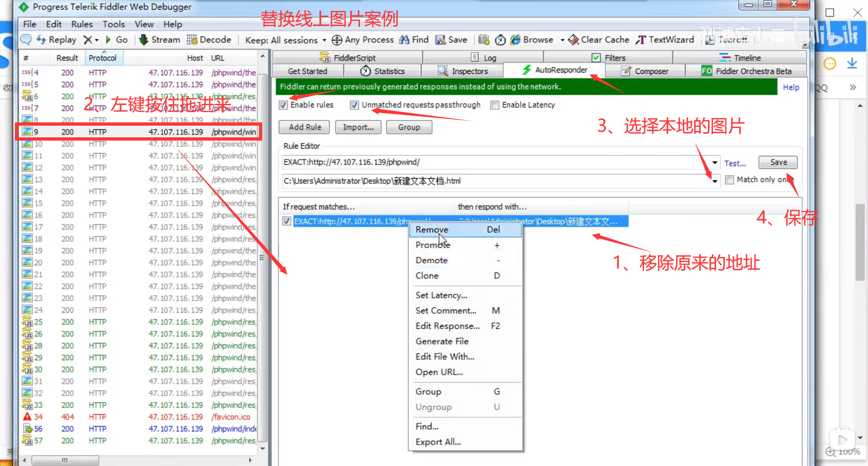Check the Match only once checkbox
This screenshot has height=466, width=868.
point(729,180)
